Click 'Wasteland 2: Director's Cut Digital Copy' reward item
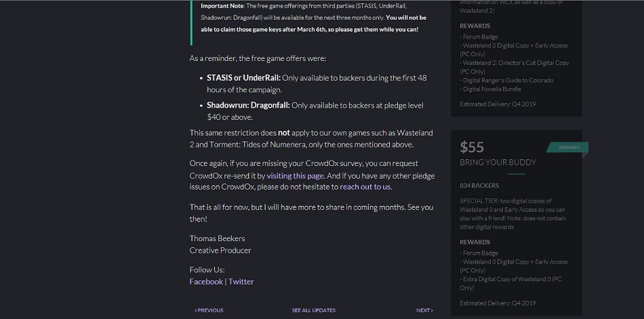 click(x=515, y=63)
